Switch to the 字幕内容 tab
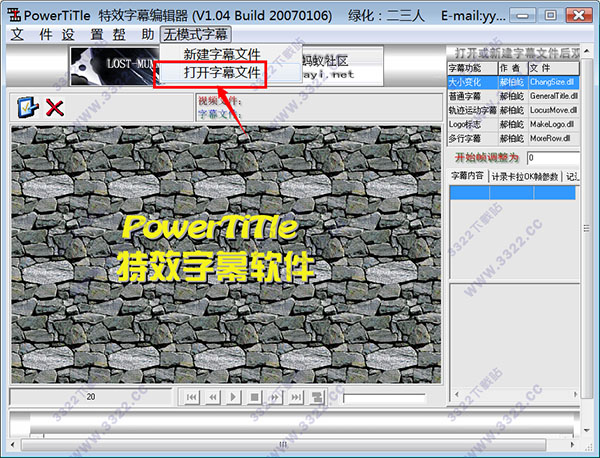The width and height of the screenshot is (600, 458). click(468, 176)
